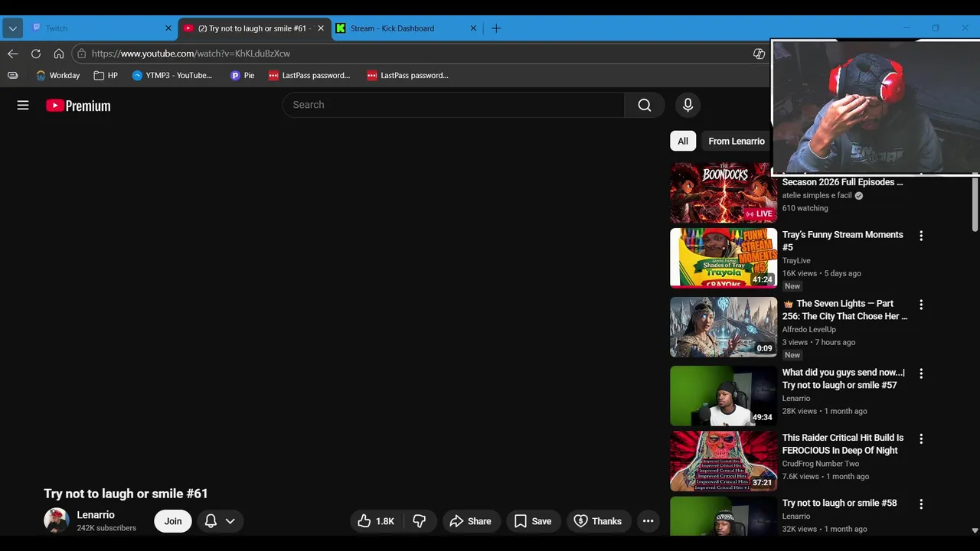This screenshot has width=980, height=551.
Task: Open This Raider Critical Hit Build title
Action: pyautogui.click(x=843, y=444)
